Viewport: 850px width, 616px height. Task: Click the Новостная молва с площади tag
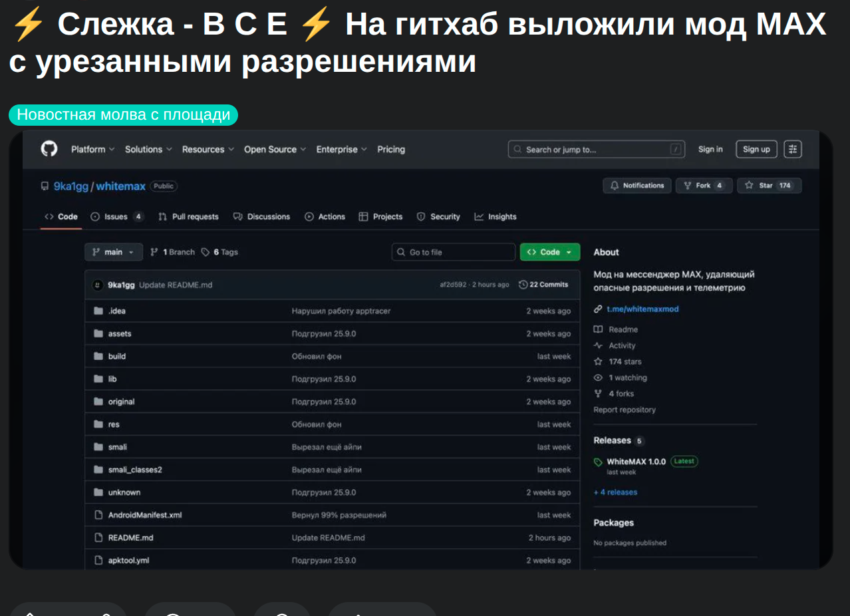[123, 114]
